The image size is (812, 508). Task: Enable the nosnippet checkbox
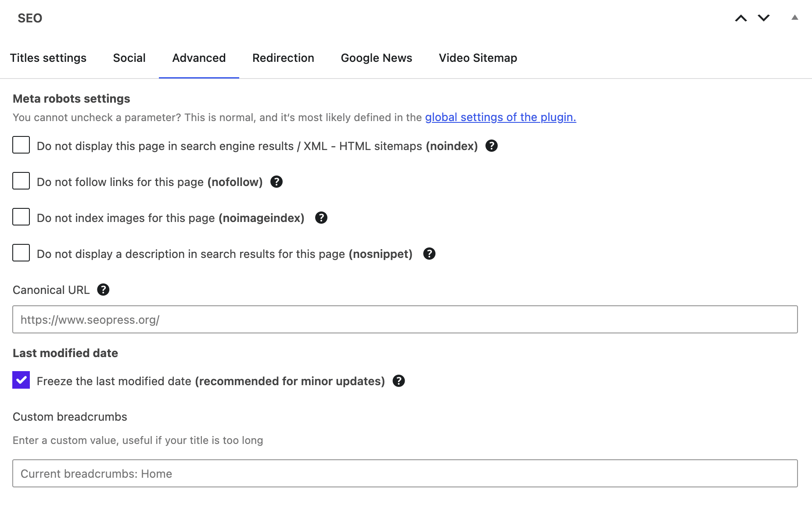(21, 253)
